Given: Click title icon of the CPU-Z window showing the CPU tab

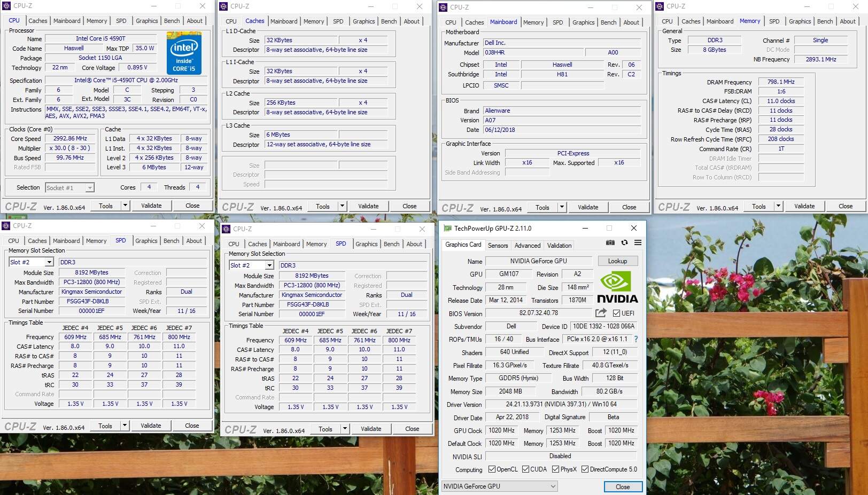Looking at the screenshot, I should tap(6, 6).
